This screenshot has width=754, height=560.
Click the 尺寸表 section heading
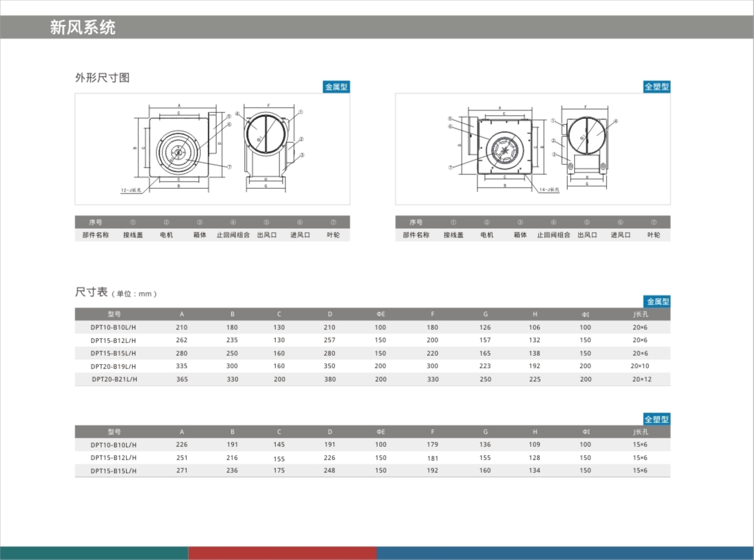91,292
